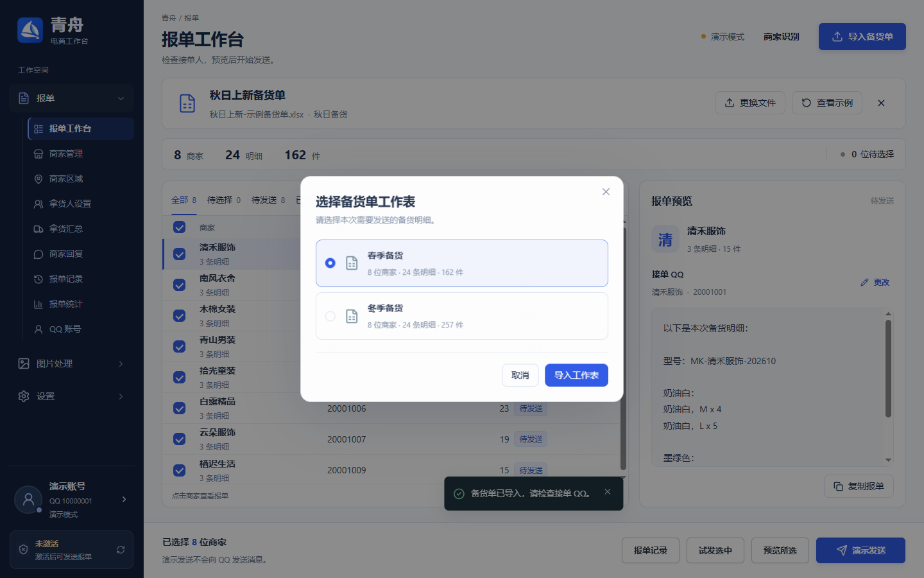Click the 导入备货单 upload button

click(862, 37)
